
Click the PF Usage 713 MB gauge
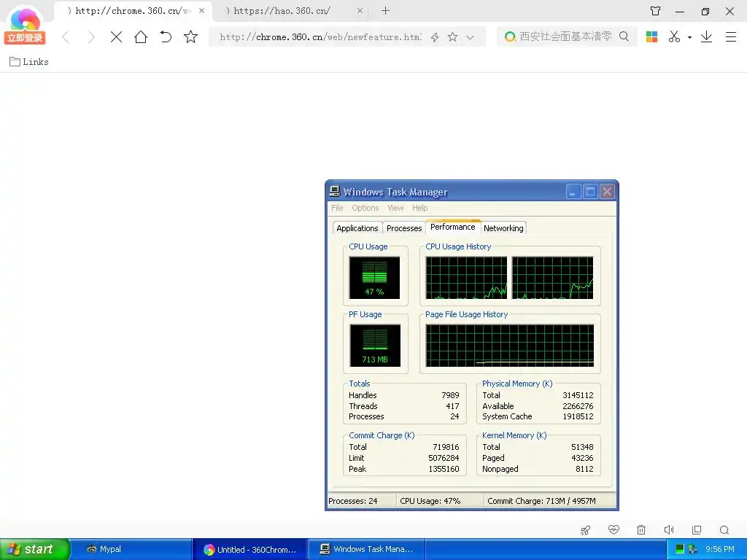(375, 345)
